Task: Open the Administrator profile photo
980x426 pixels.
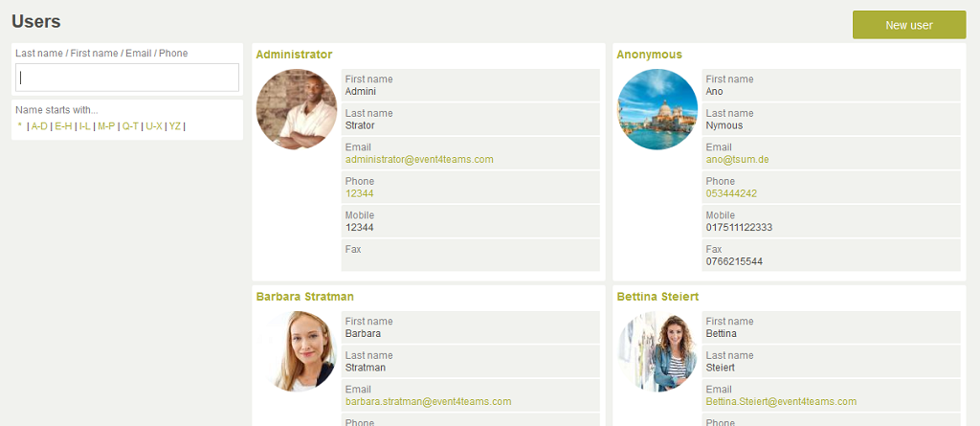Action: click(297, 109)
